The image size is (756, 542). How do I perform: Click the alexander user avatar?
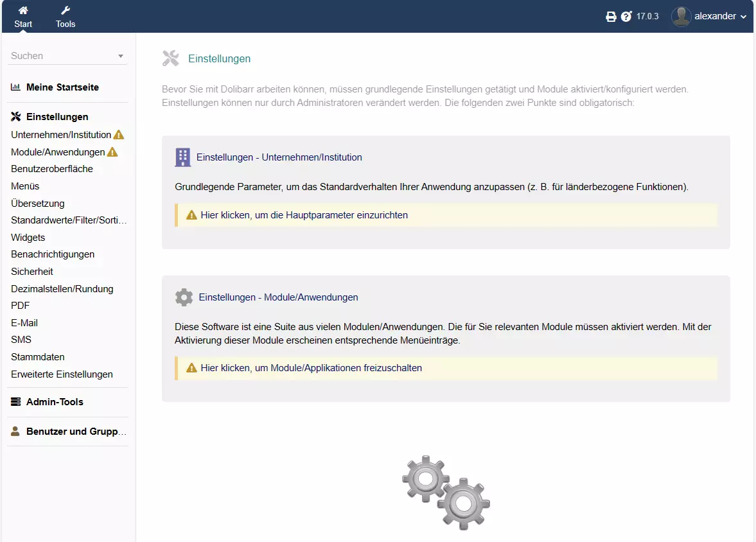click(681, 17)
